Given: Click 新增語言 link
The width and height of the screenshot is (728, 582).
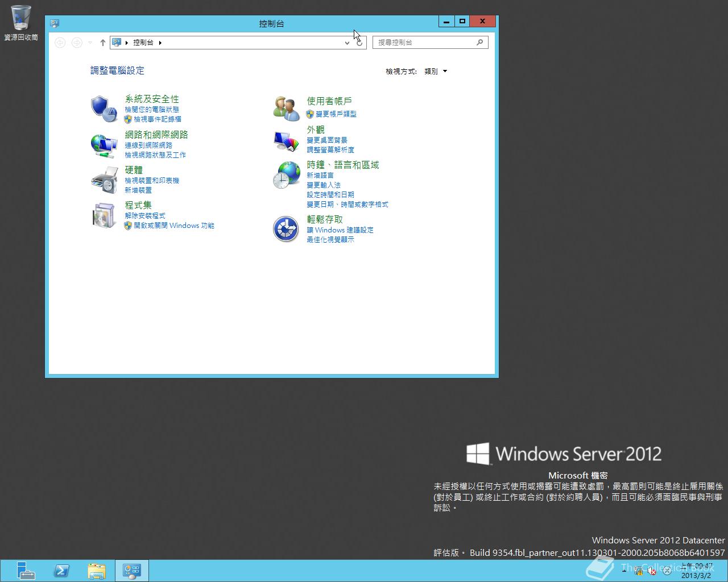Looking at the screenshot, I should pyautogui.click(x=320, y=176).
